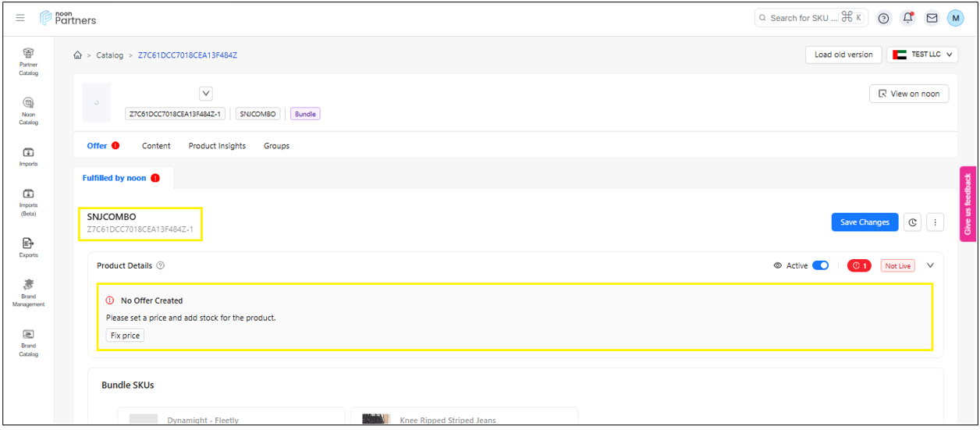Click Catalog in the breadcrumb
The image size is (980, 430).
tap(110, 55)
